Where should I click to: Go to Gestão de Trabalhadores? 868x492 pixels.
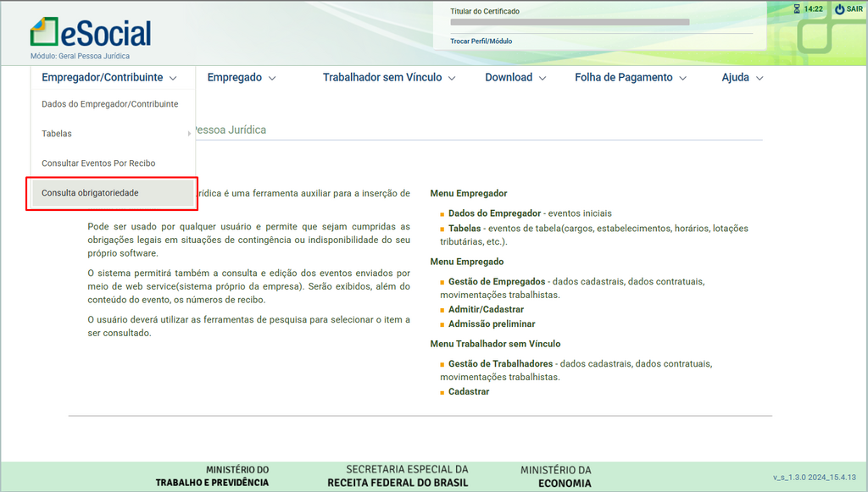click(500, 364)
